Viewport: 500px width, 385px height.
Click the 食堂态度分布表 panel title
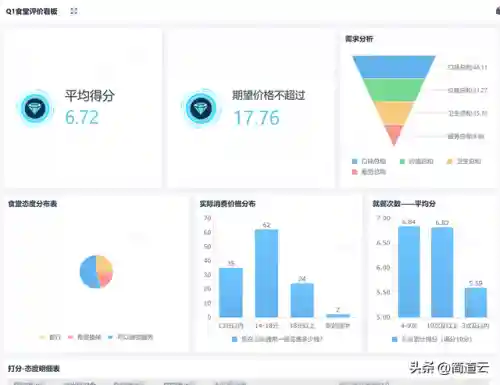point(32,204)
